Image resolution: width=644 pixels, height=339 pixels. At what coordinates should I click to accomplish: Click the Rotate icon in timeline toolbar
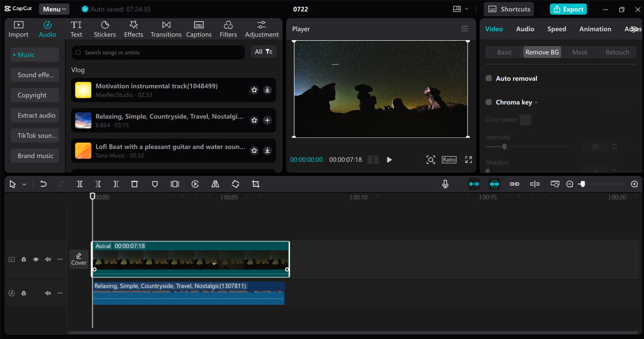pos(235,184)
